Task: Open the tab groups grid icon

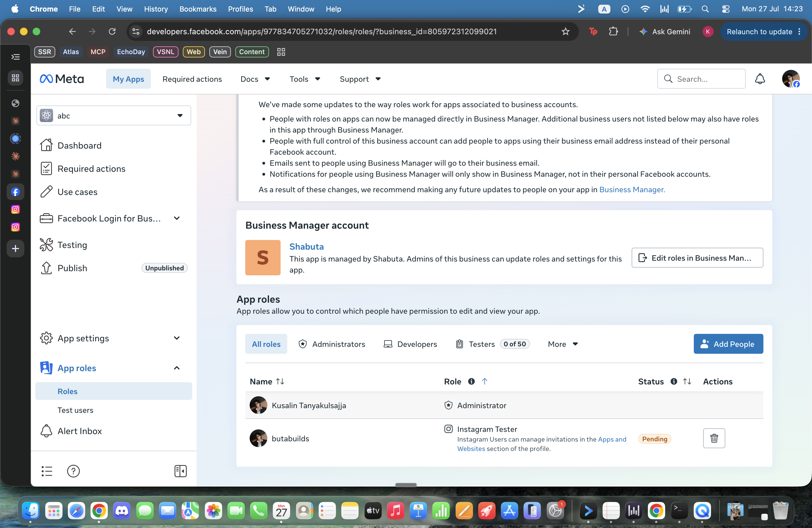Action: point(281,52)
